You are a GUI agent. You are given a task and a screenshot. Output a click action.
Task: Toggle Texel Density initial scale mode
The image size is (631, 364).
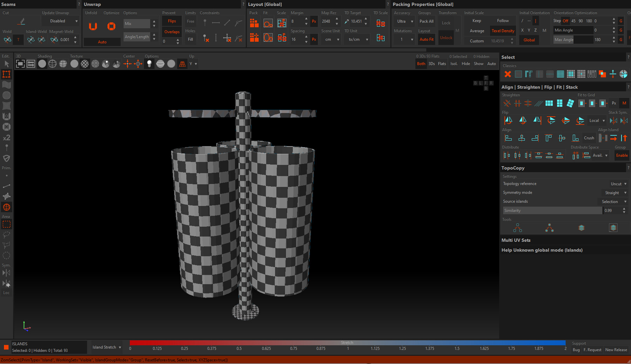503,31
